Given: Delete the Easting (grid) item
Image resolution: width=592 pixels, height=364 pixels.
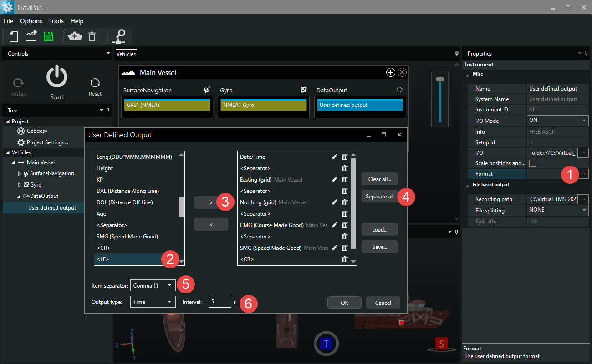Looking at the screenshot, I should click(x=345, y=179).
